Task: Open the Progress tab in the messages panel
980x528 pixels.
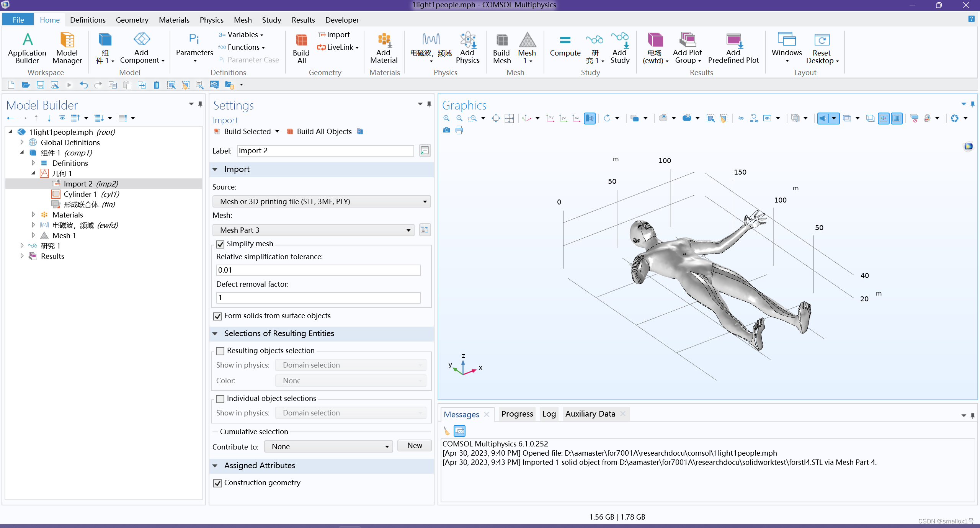Action: coord(517,414)
